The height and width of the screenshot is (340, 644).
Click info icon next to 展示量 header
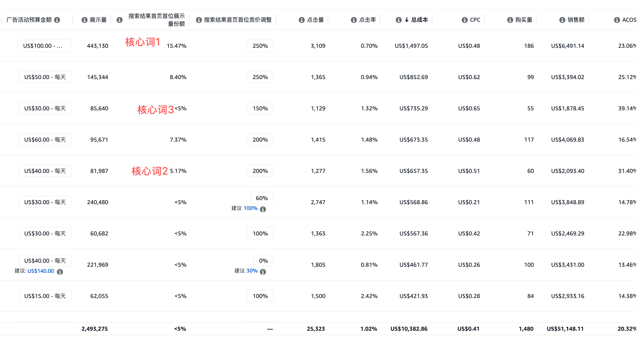click(x=84, y=20)
